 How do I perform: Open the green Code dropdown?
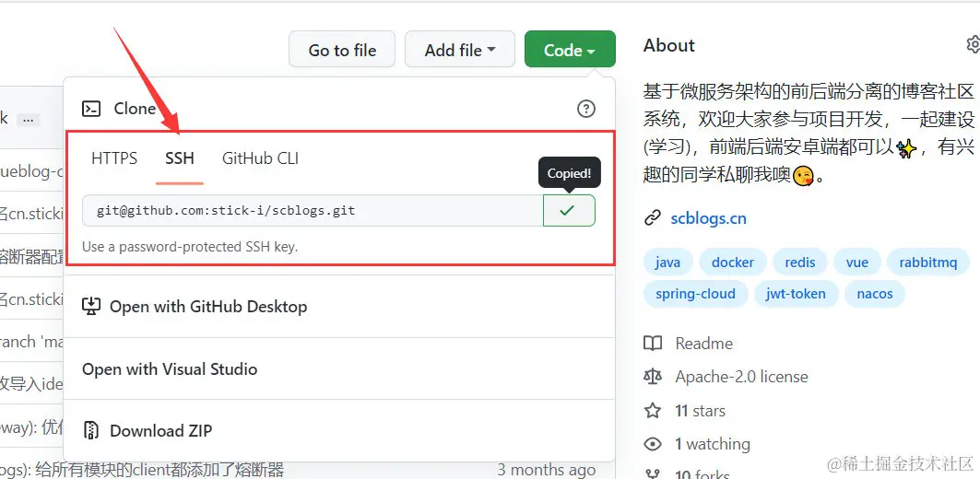tap(570, 50)
